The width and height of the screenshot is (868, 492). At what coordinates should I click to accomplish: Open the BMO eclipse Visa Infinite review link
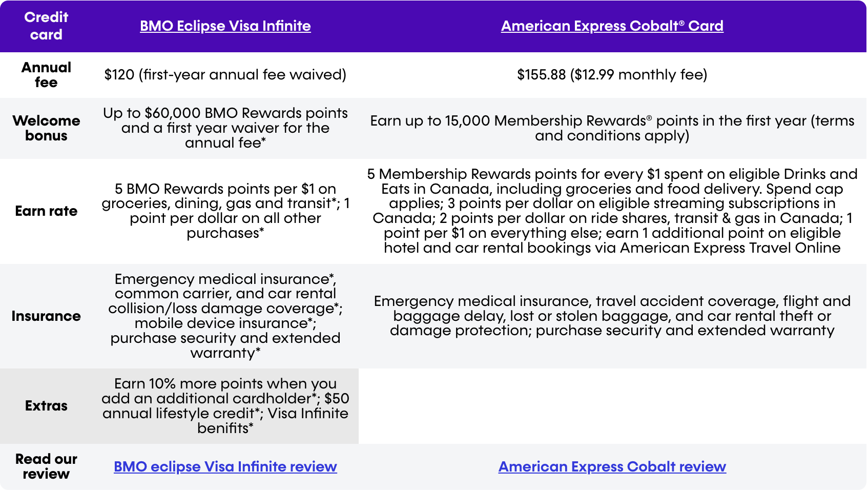(x=225, y=467)
